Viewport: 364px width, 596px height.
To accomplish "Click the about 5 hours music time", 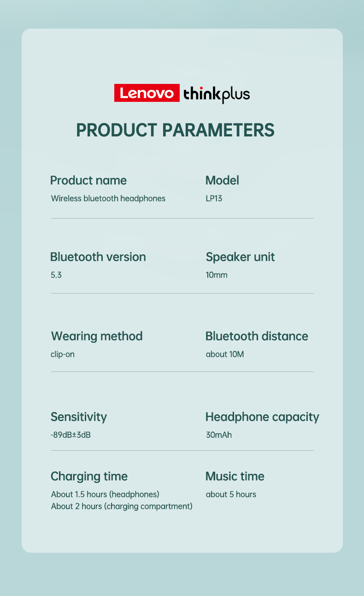I will [231, 495].
